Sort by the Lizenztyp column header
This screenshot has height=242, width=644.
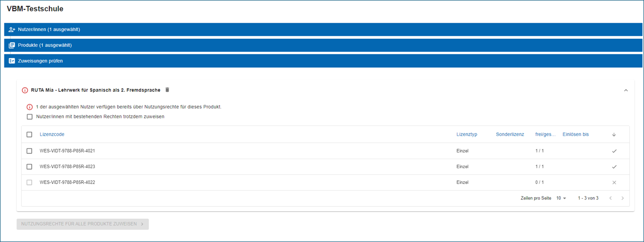click(467, 135)
